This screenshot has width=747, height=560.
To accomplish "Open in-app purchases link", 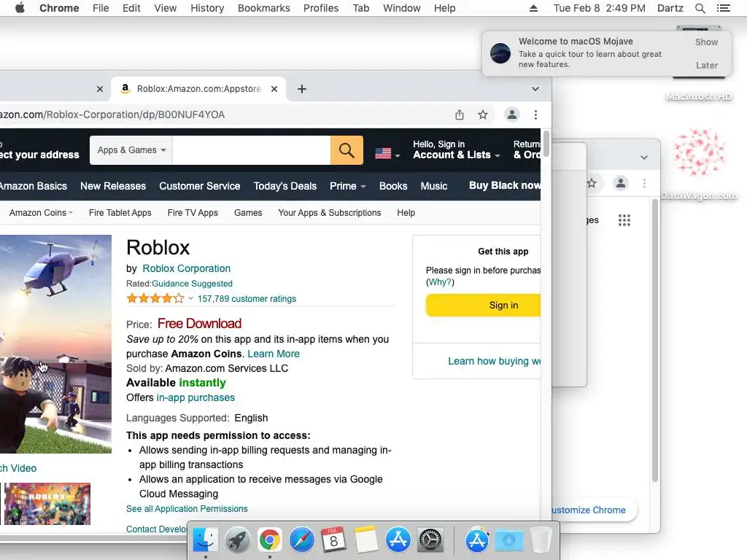I will [196, 397].
